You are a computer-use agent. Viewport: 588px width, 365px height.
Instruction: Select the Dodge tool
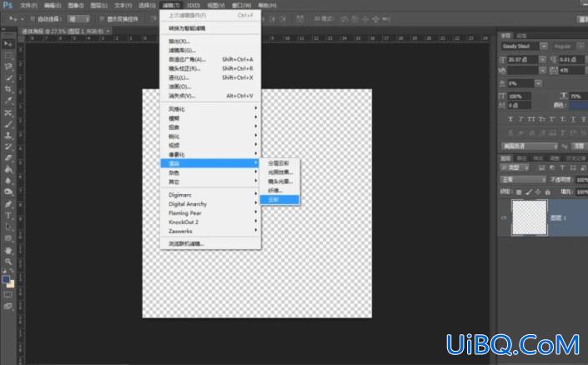coord(8,192)
